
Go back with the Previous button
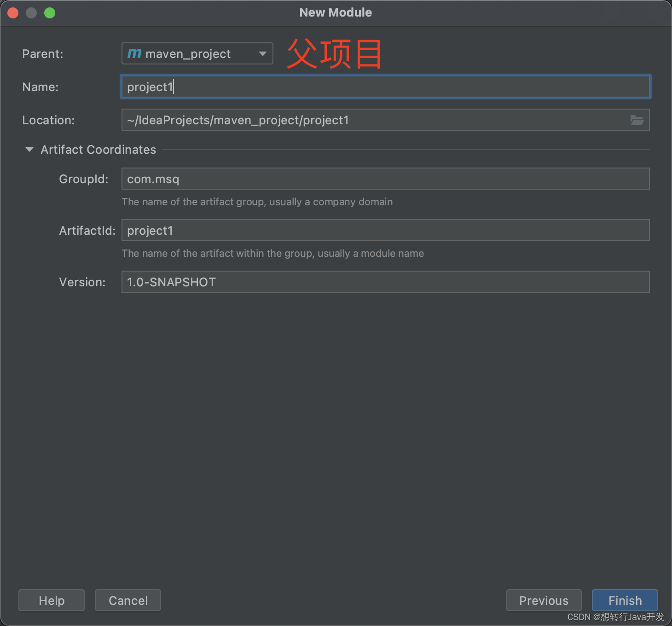pos(544,600)
